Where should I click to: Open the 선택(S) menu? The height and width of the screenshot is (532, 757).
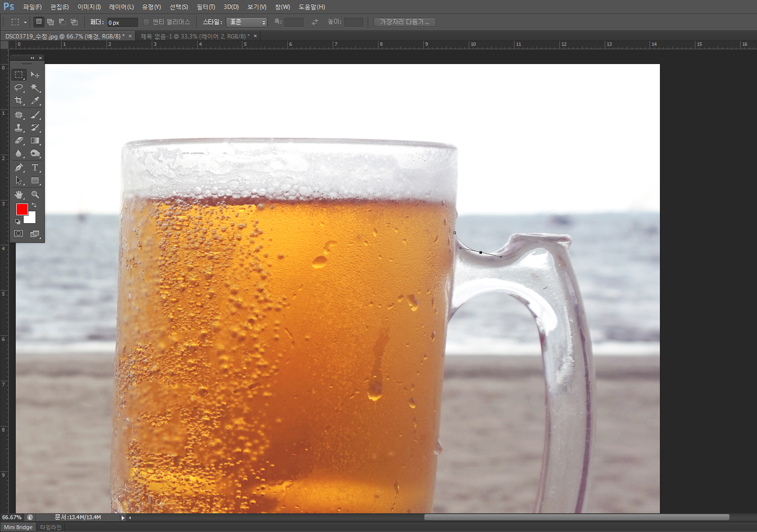pos(179,7)
